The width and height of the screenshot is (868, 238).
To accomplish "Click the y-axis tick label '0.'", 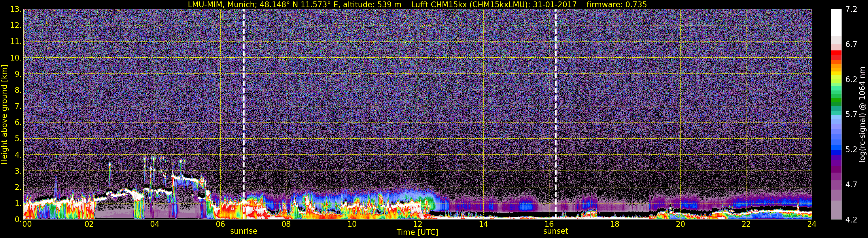I will coord(18,220).
